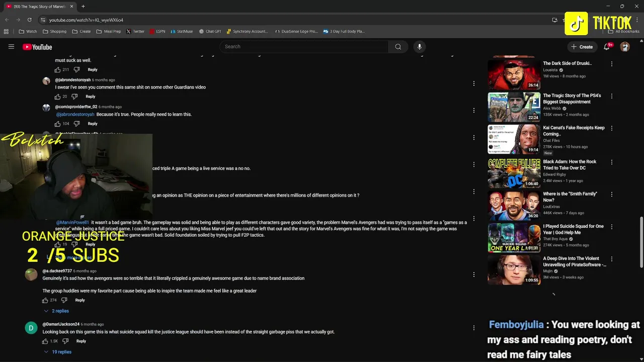Like the comment by @comixproviderftw_02
This screenshot has width=644, height=362.
(x=57, y=124)
